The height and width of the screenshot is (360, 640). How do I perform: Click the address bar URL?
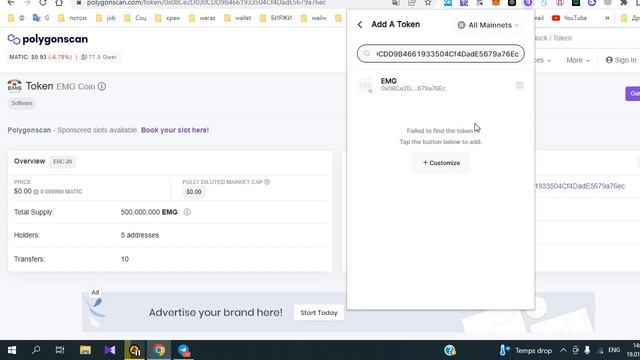206,3
